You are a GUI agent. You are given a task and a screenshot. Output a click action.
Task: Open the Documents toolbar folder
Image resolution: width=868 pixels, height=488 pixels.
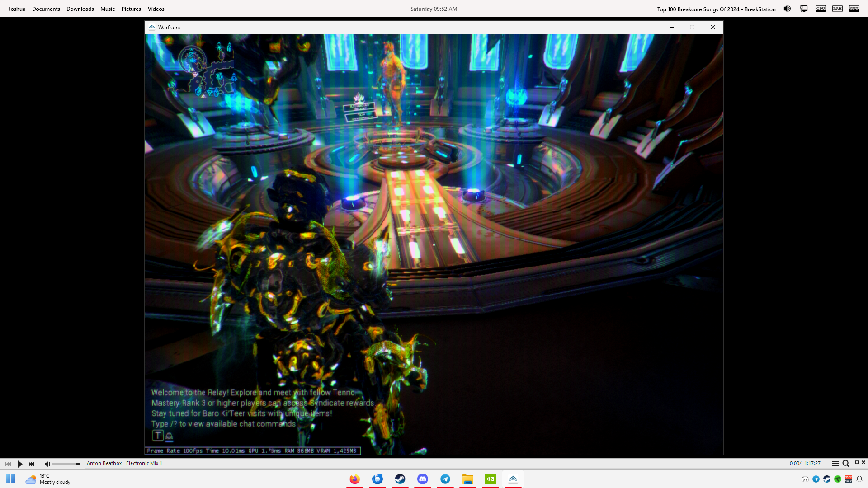[x=46, y=9]
